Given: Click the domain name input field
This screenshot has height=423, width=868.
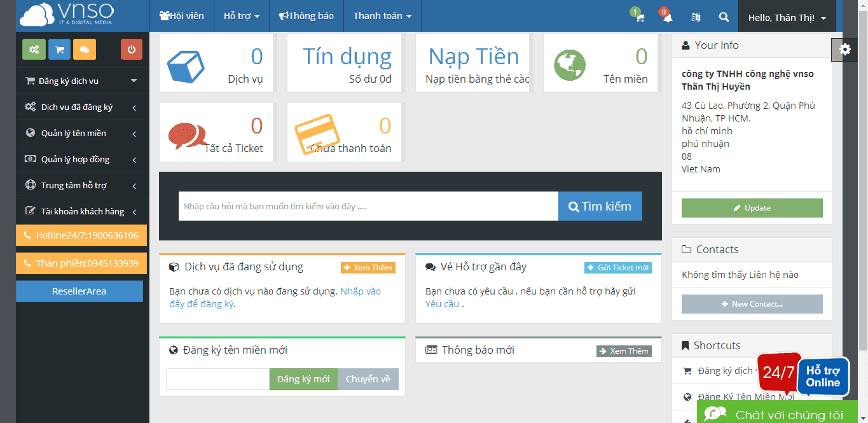Looking at the screenshot, I should coord(217,379).
